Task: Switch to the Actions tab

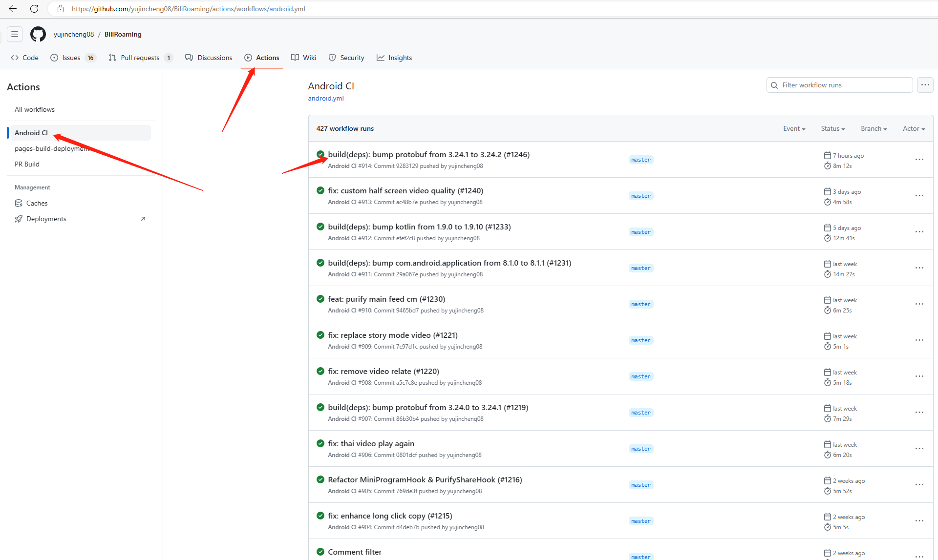Action: (268, 58)
